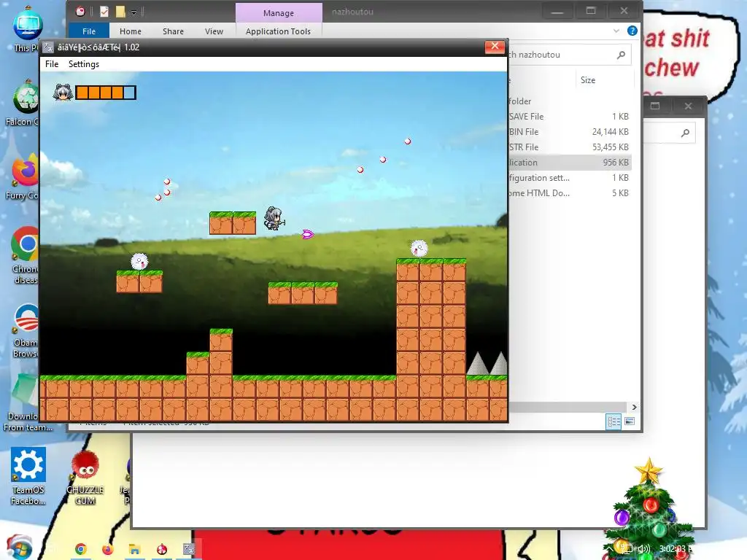The image size is (747, 560).
Task: Open Chrome from the taskbar
Action: 80,549
